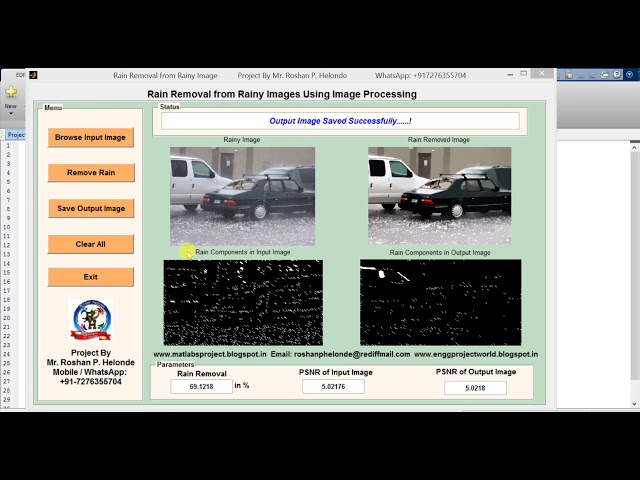Click line number 25 in MATLAB editor gutter

(x=6, y=363)
